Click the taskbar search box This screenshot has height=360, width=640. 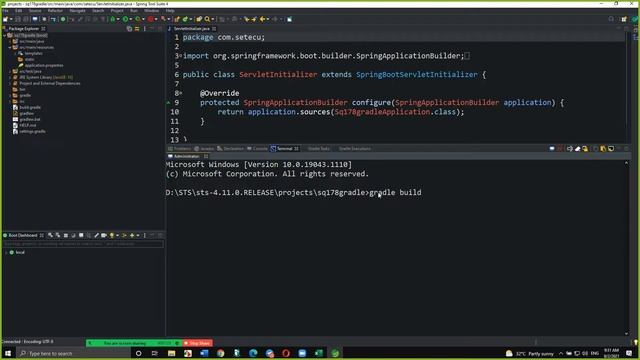(x=73, y=353)
